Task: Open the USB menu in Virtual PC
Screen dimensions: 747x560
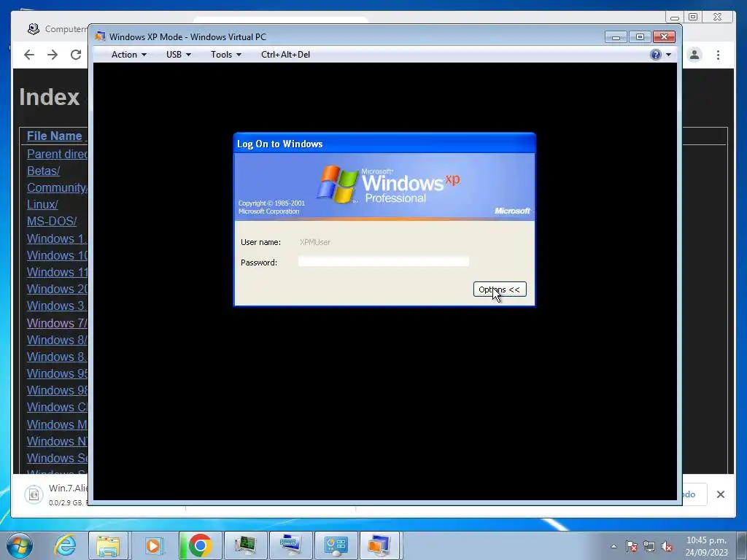Action: 179,55
